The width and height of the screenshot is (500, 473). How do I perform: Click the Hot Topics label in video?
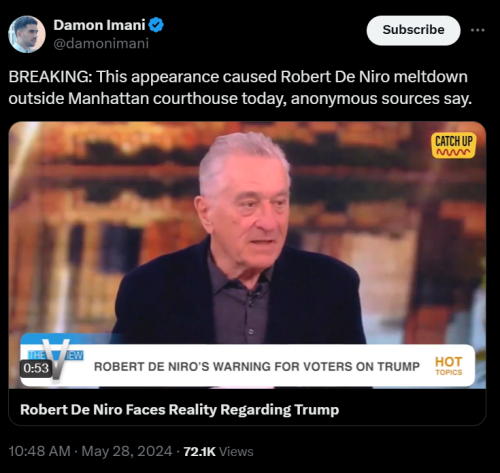pos(449,366)
